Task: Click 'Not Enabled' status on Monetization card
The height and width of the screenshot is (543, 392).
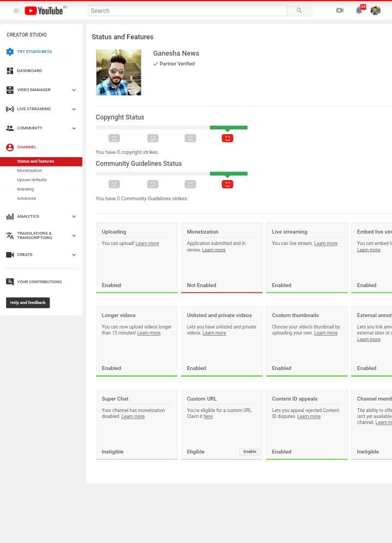Action: point(201,285)
